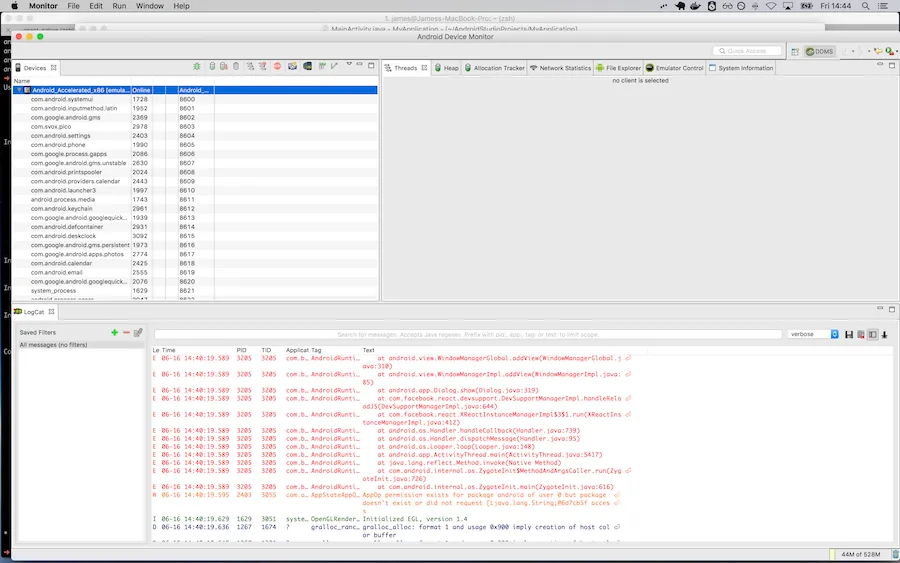
Task: Select the com.android.systemui process
Action: [195, 99]
